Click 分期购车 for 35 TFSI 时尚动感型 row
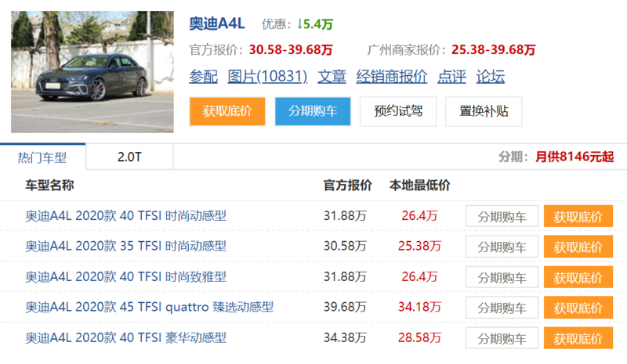 502,247
